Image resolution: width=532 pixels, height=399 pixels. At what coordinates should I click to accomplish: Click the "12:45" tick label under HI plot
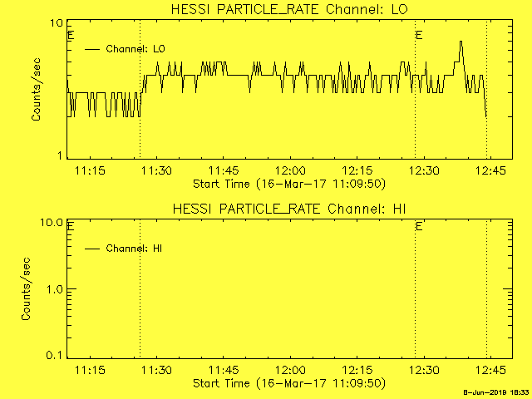(x=490, y=370)
